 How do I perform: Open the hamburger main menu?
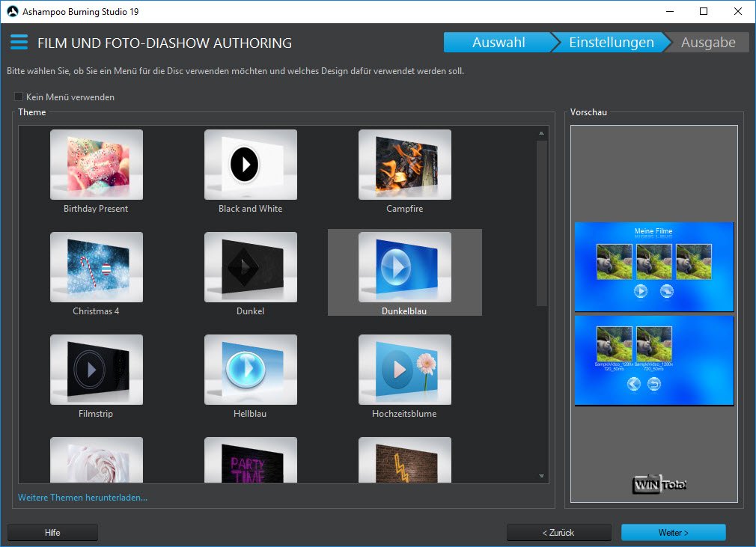click(x=19, y=43)
